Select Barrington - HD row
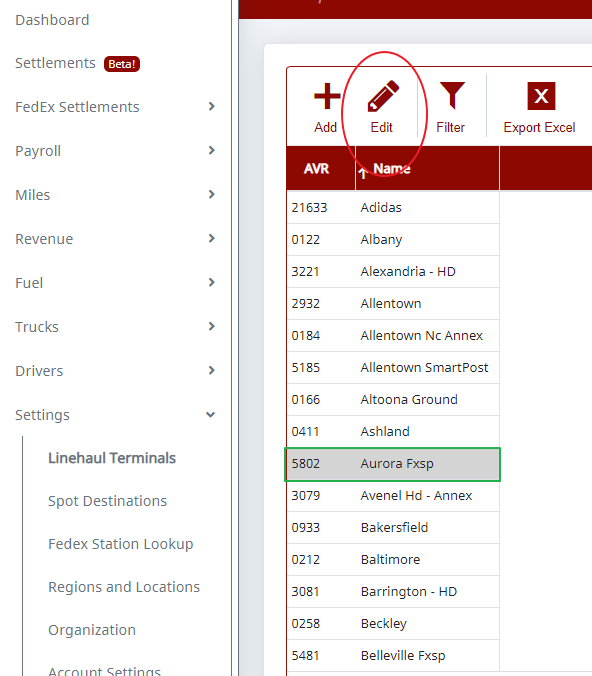Viewport: 592px width, 676px height. click(393, 592)
